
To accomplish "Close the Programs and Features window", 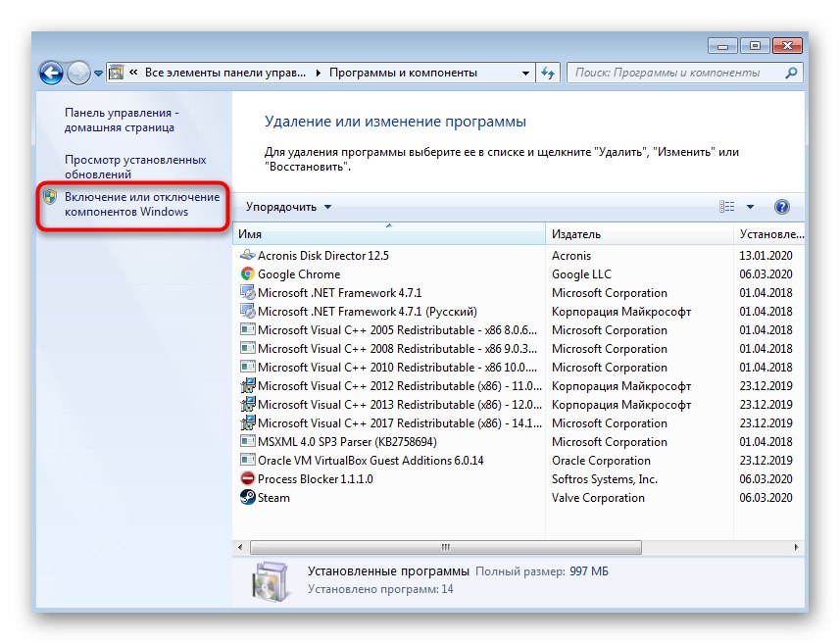I will [787, 46].
